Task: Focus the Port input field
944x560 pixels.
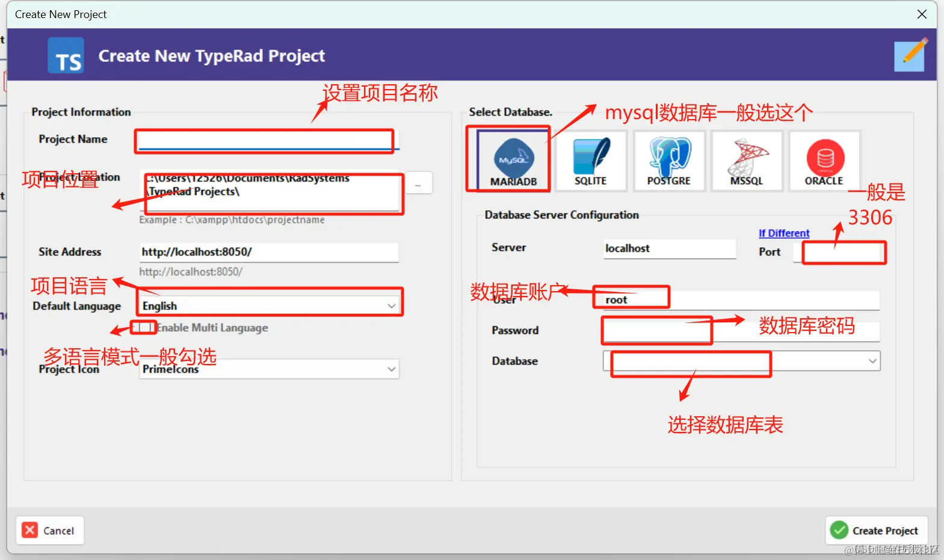Action: 839,252
